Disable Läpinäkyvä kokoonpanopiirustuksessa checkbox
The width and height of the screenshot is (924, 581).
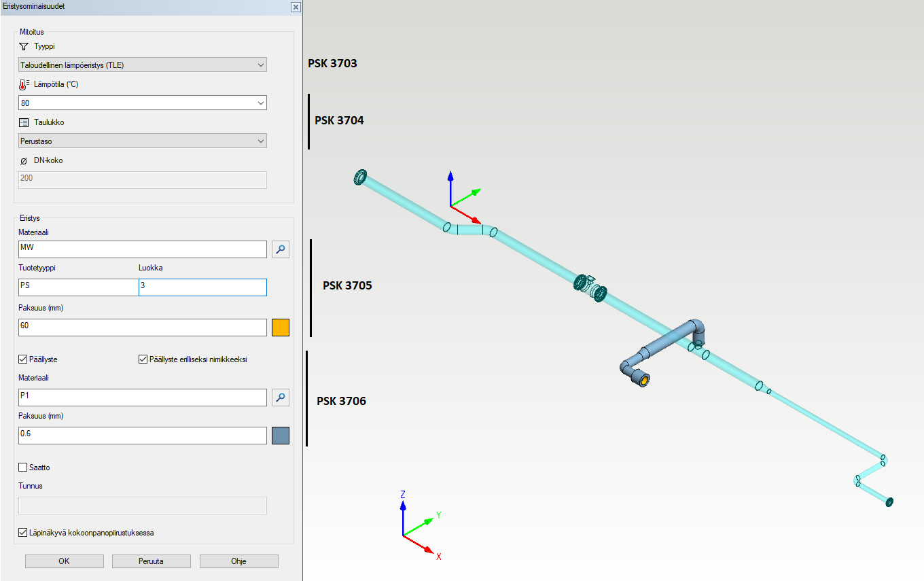[23, 533]
